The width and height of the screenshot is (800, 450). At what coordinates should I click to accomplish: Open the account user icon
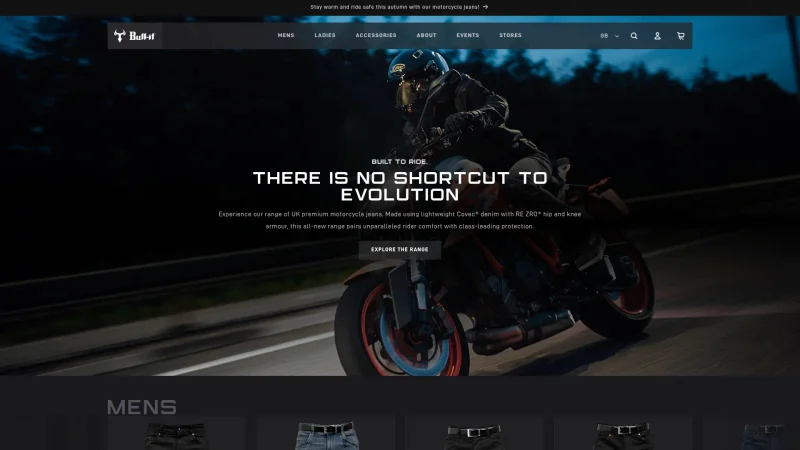tap(657, 36)
